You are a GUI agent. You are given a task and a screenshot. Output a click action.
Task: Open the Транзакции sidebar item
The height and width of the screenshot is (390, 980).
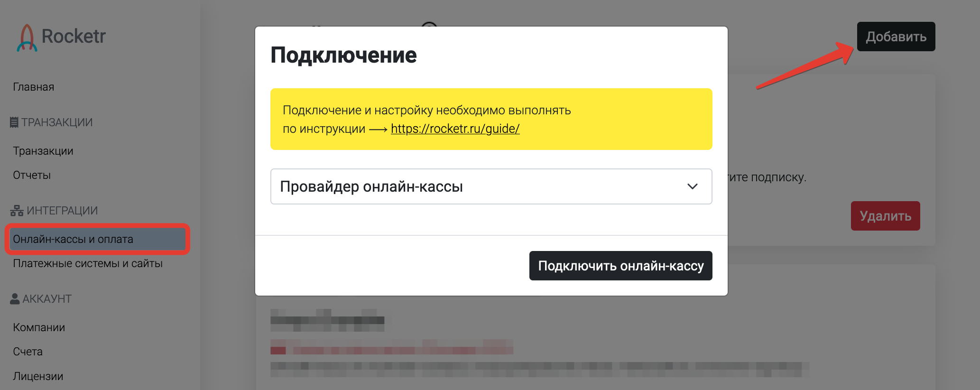[x=43, y=151]
